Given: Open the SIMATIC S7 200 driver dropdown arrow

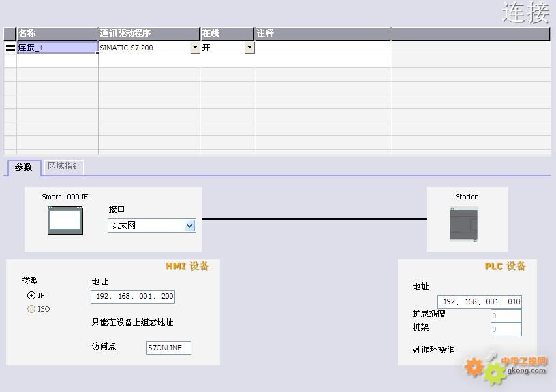Looking at the screenshot, I should point(195,47).
